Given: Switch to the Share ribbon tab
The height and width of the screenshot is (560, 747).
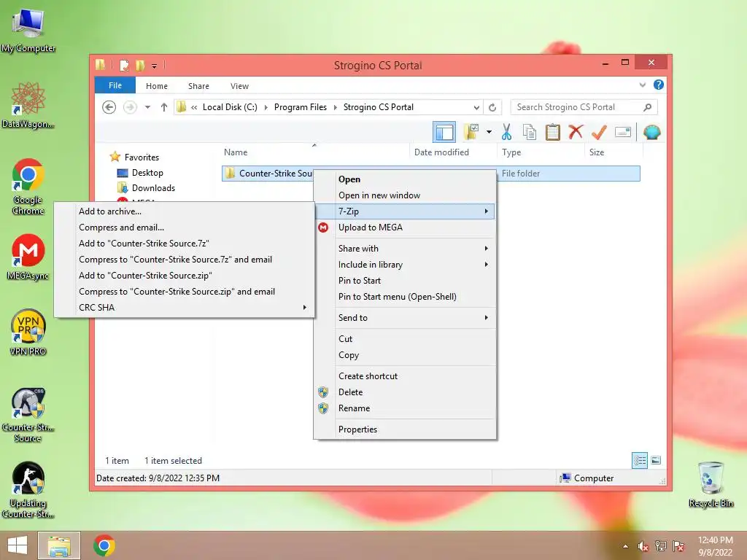Looking at the screenshot, I should 198,86.
